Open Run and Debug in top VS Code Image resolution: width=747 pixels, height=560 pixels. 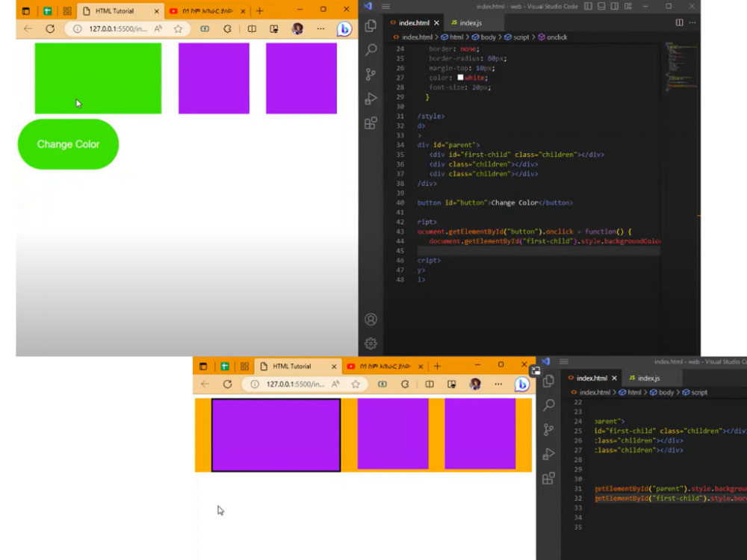pos(371,99)
